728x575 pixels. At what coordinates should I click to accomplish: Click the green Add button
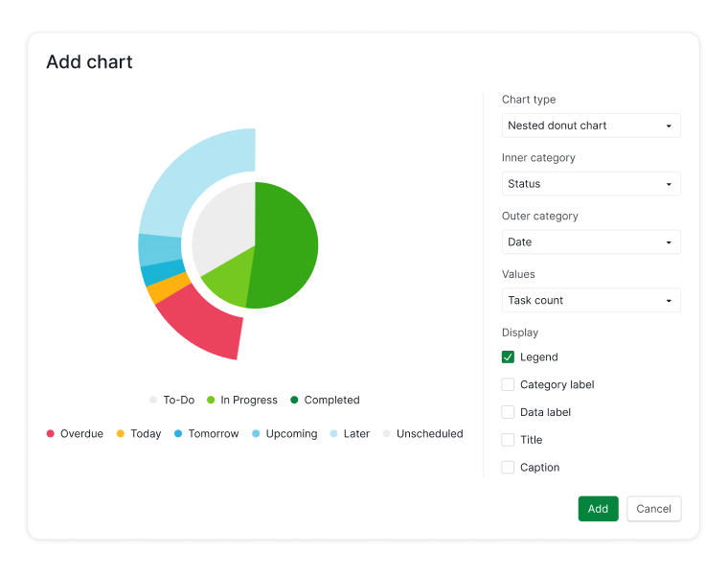point(598,509)
